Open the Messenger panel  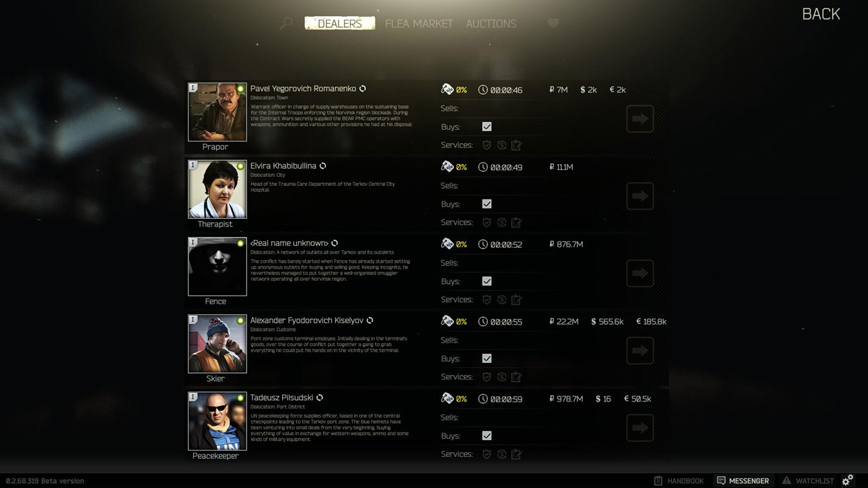(743, 481)
